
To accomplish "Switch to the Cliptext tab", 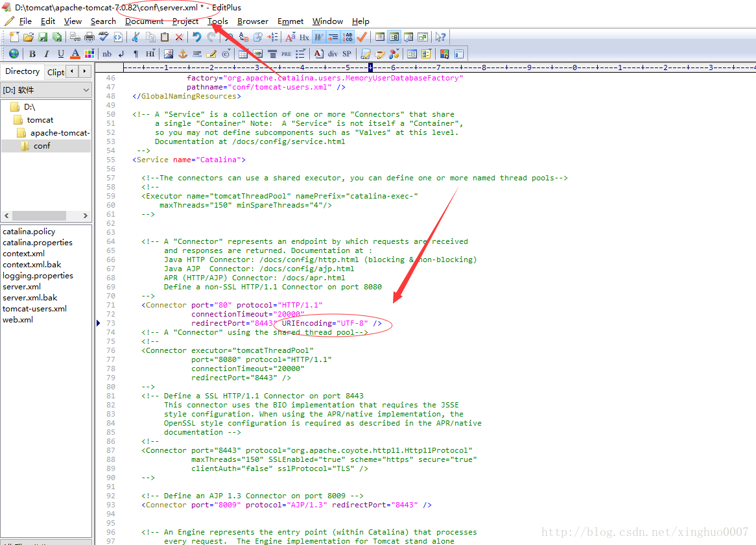I will [x=56, y=72].
